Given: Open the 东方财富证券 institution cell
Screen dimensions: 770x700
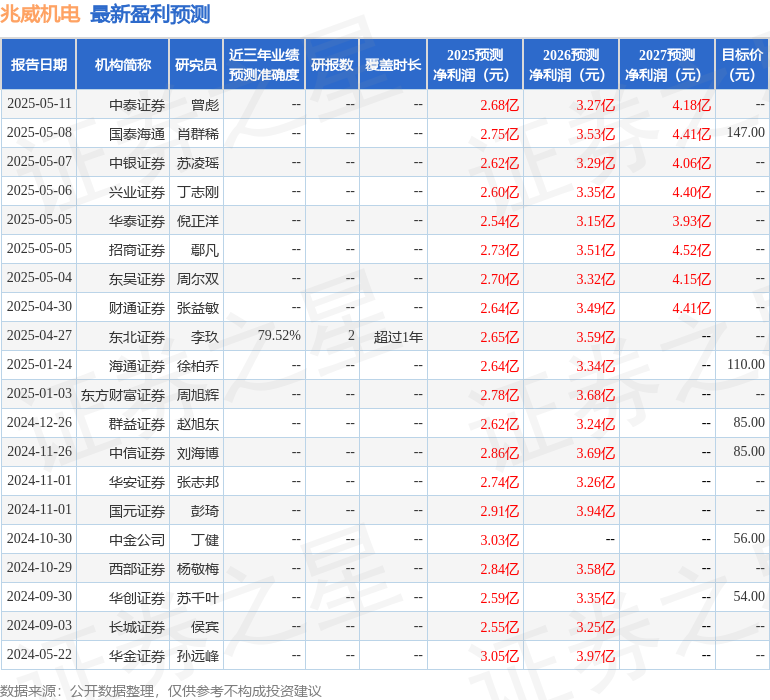Looking at the screenshot, I should (123, 394).
